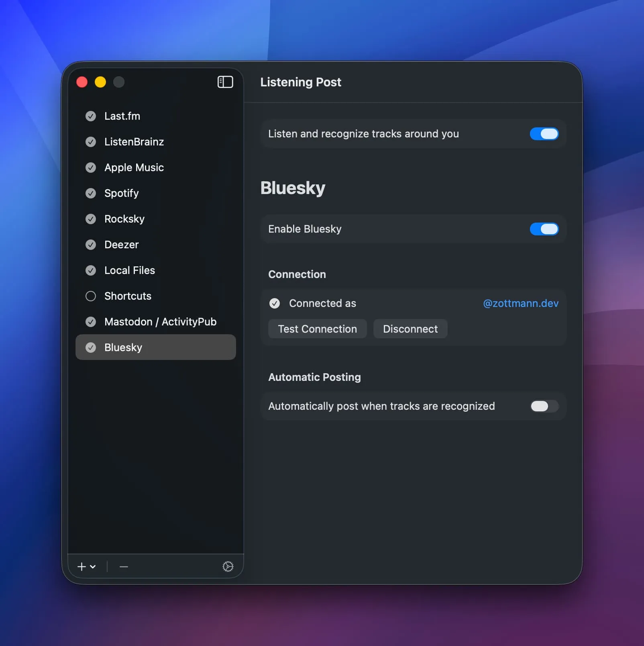Enable automatic posting when tracks are recognized
The image size is (644, 646).
point(544,406)
